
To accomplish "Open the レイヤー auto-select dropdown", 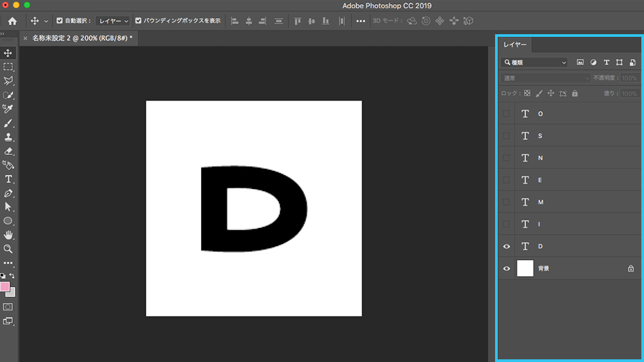I will click(x=113, y=21).
